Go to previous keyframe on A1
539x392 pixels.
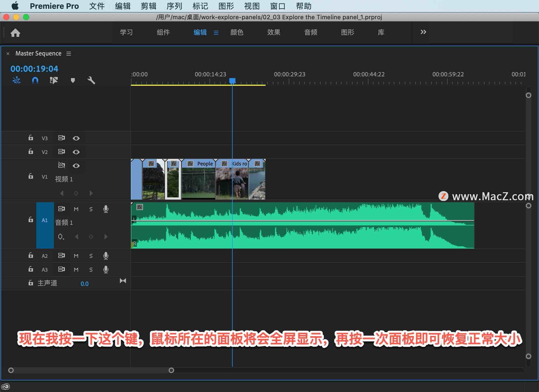[x=76, y=237]
